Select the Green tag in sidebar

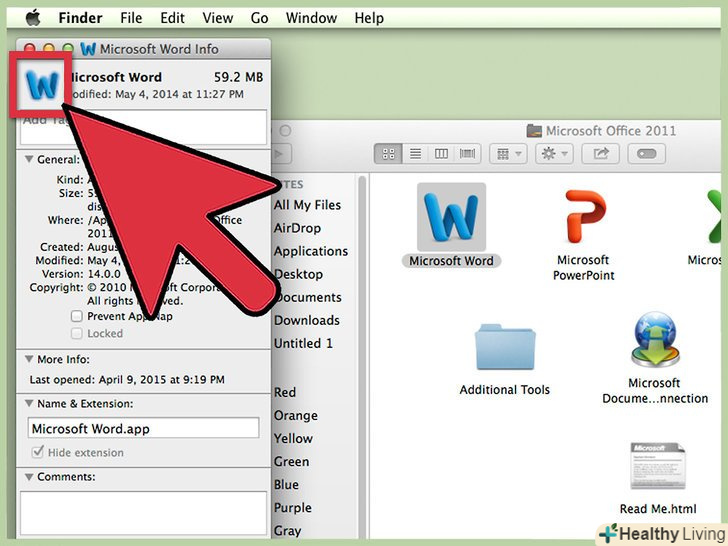pyautogui.click(x=291, y=462)
